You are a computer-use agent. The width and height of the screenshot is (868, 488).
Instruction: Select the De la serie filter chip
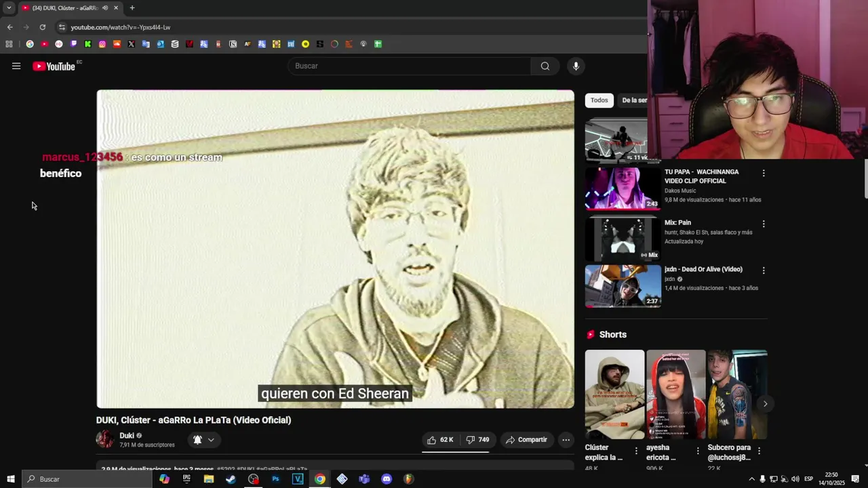(x=634, y=100)
